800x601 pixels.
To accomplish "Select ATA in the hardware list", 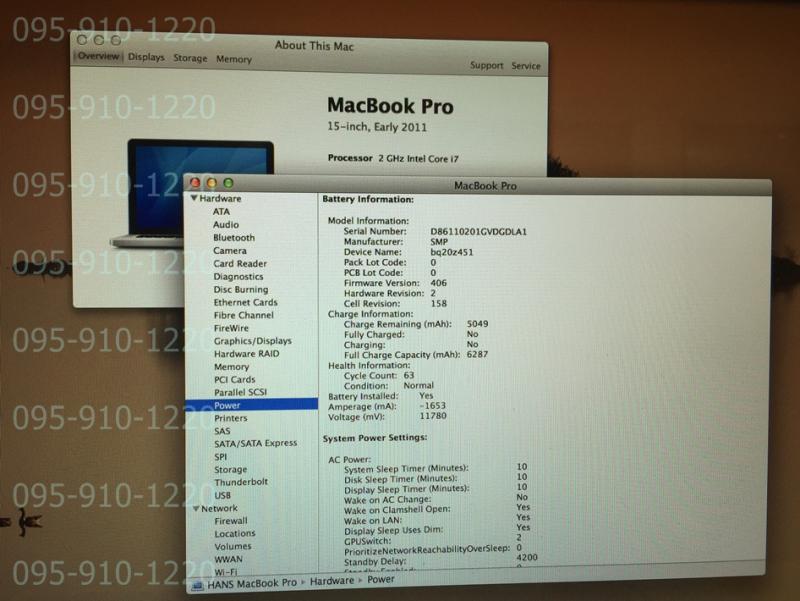I will [221, 211].
